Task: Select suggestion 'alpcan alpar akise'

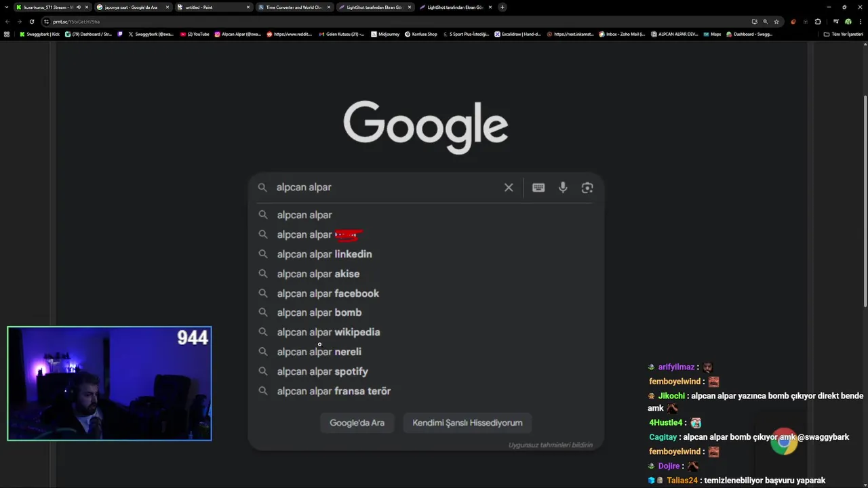Action: (426, 274)
